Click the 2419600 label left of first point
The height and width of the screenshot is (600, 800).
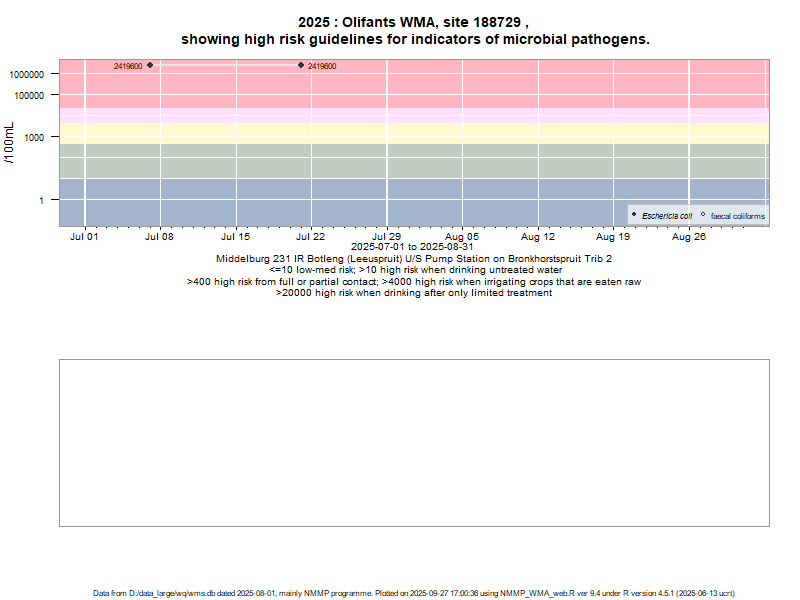[127, 66]
